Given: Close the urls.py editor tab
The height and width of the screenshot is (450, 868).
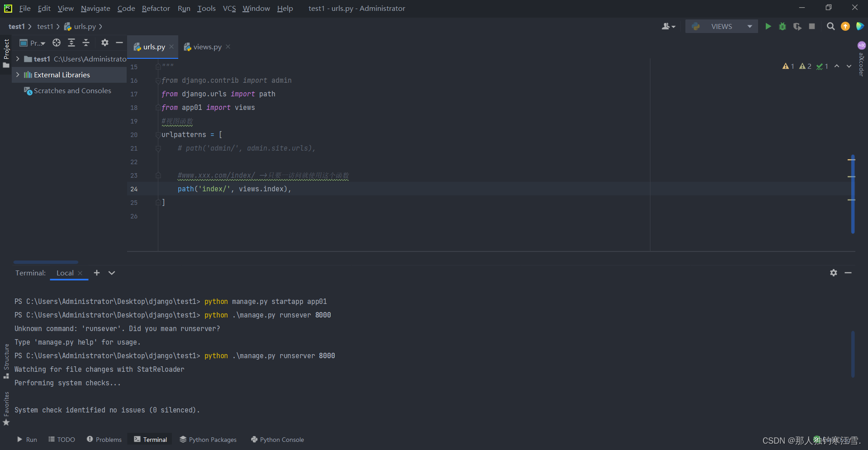Looking at the screenshot, I should 171,47.
